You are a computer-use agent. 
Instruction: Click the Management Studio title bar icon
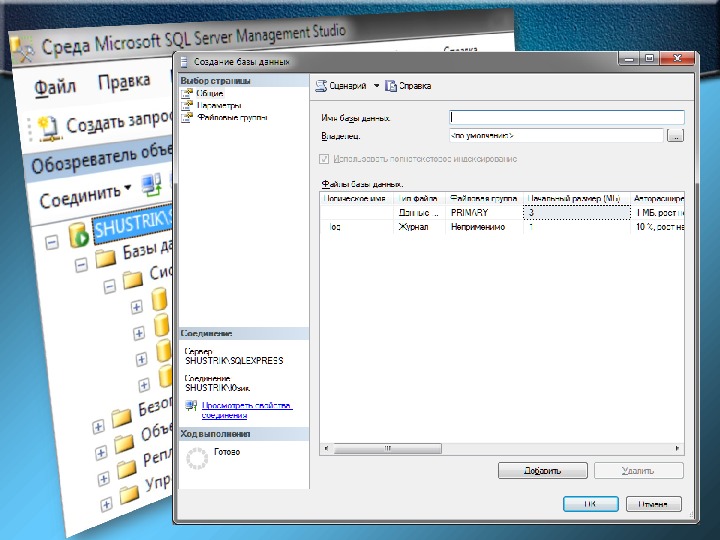pyautogui.click(x=22, y=52)
